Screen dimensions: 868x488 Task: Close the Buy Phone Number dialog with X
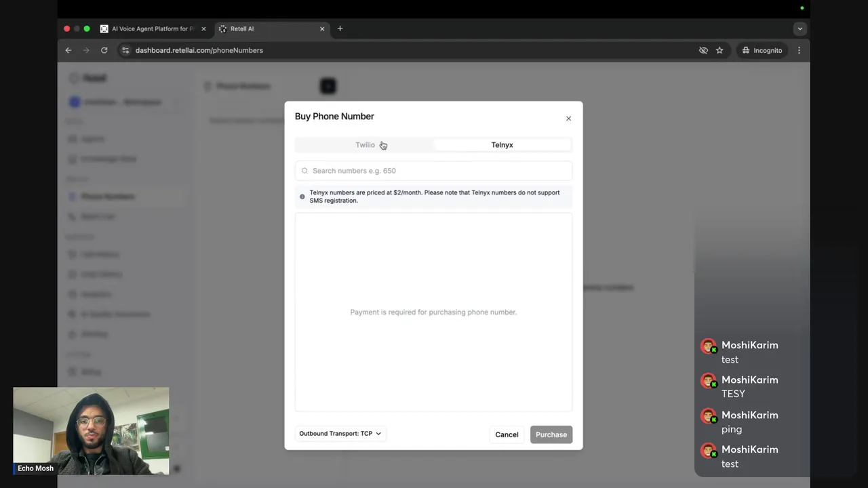click(568, 119)
